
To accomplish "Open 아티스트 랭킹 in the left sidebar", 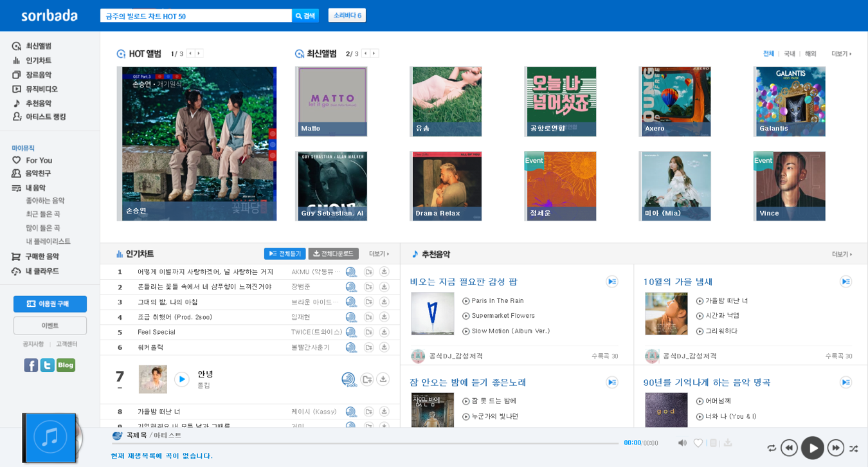I will [x=39, y=116].
